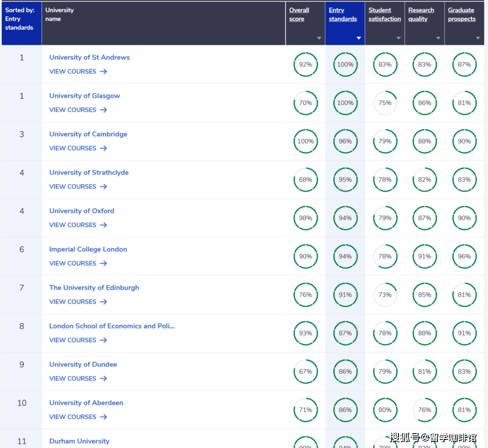The image size is (488, 448).
Task: Click rank number 10 beside Aberdeen
Action: (x=22, y=403)
